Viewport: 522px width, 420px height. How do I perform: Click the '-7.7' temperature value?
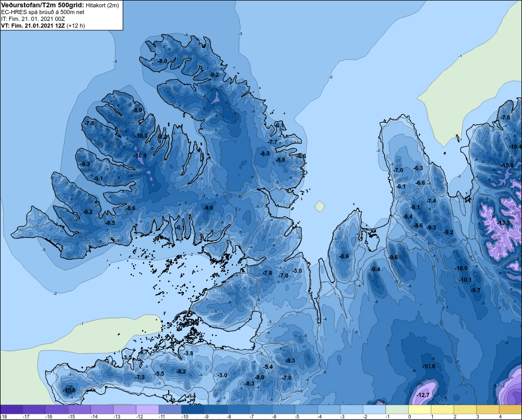pyautogui.click(x=272, y=142)
